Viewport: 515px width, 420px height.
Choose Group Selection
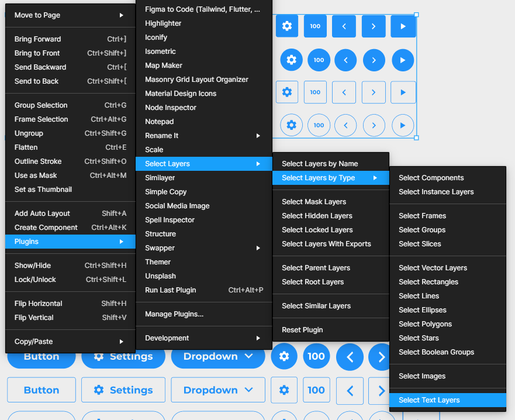click(x=70, y=105)
